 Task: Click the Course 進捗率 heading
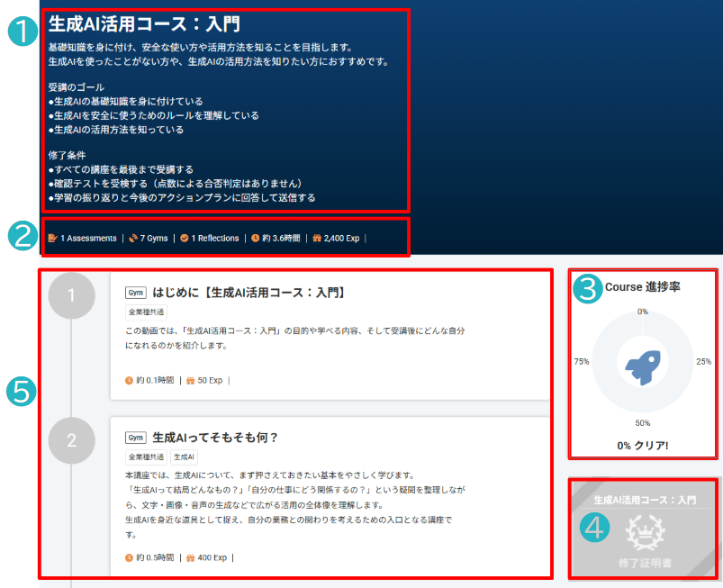(643, 287)
